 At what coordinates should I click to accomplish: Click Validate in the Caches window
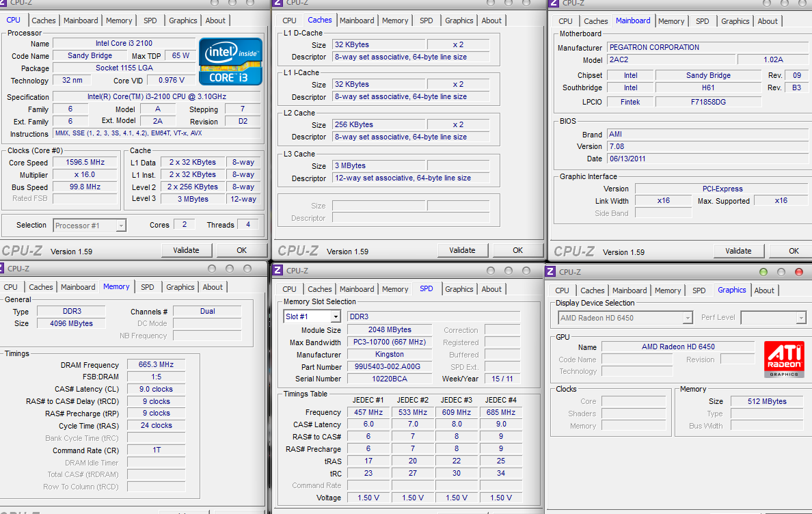tap(462, 250)
